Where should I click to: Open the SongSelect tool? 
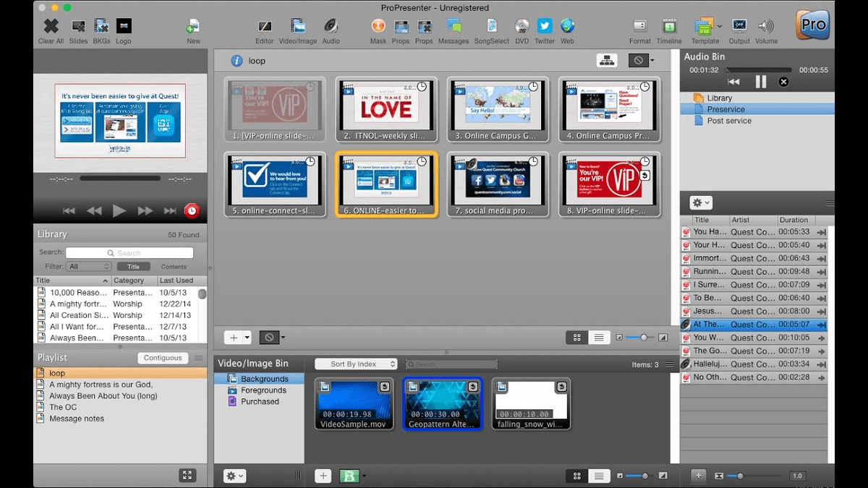(491, 27)
